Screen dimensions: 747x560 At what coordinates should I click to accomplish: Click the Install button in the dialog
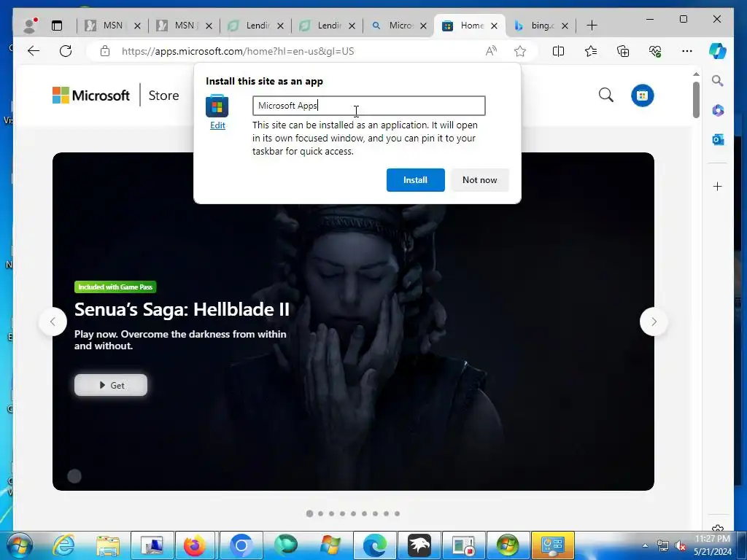click(x=415, y=180)
